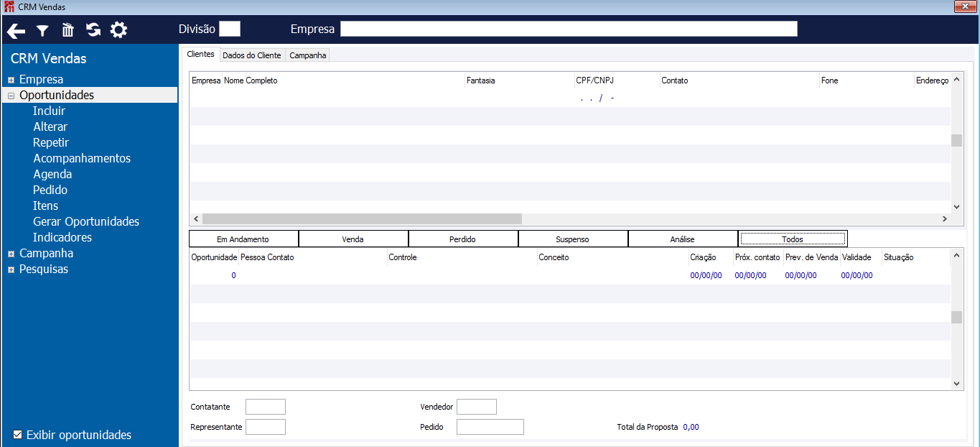Select Alterar in sidebar
Image resolution: width=980 pixels, height=447 pixels.
pyautogui.click(x=50, y=127)
